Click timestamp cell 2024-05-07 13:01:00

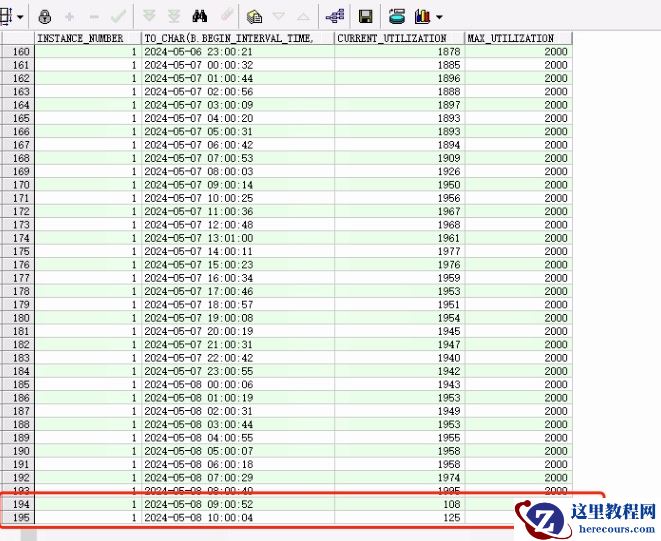[238, 238]
